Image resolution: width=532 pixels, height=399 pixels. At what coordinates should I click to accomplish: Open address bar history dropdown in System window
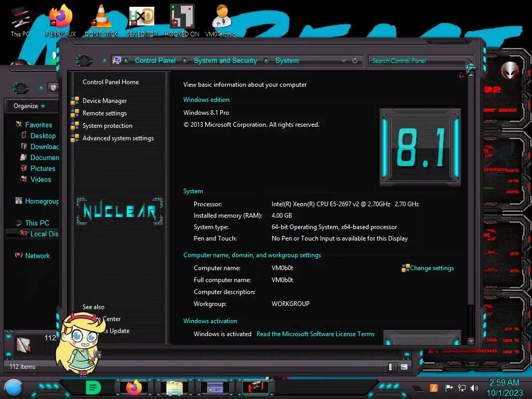coord(344,60)
